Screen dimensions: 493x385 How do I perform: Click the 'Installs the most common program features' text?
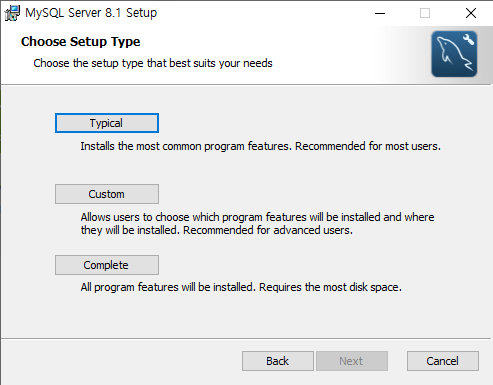pos(260,146)
